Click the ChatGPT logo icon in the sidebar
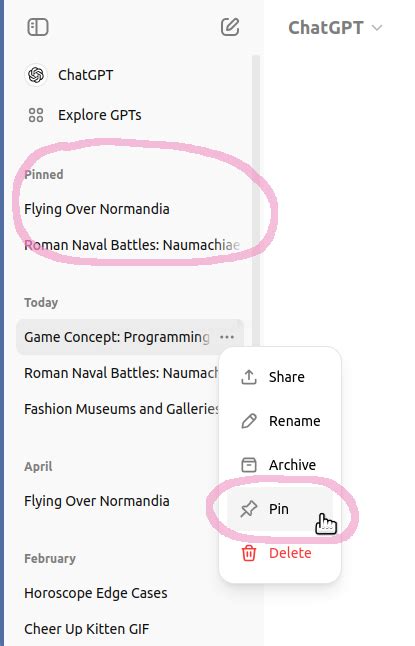Viewport: 415px width, 646px height. pos(36,75)
